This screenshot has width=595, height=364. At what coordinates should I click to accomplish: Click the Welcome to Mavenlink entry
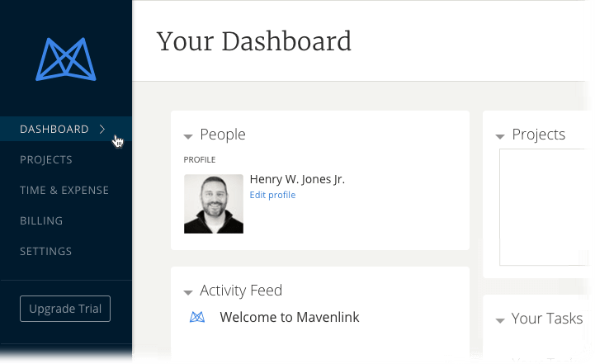pyautogui.click(x=290, y=317)
